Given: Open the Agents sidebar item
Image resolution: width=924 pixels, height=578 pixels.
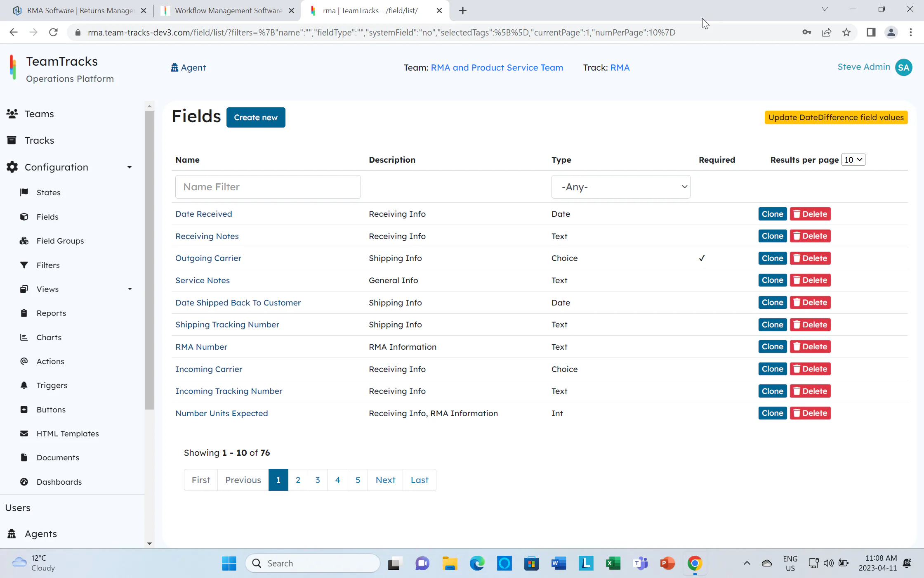Looking at the screenshot, I should [41, 534].
